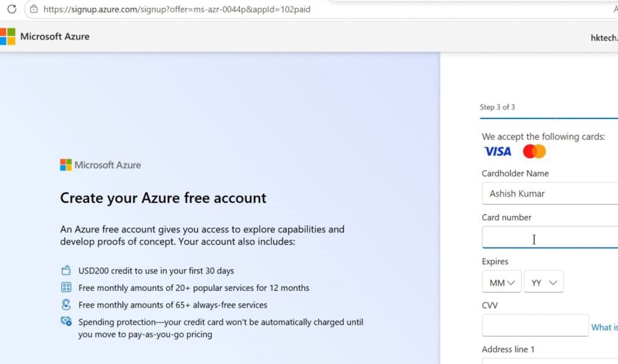618x364 pixels.
Task: Click the 'What is' CVV help link
Action: tap(604, 327)
